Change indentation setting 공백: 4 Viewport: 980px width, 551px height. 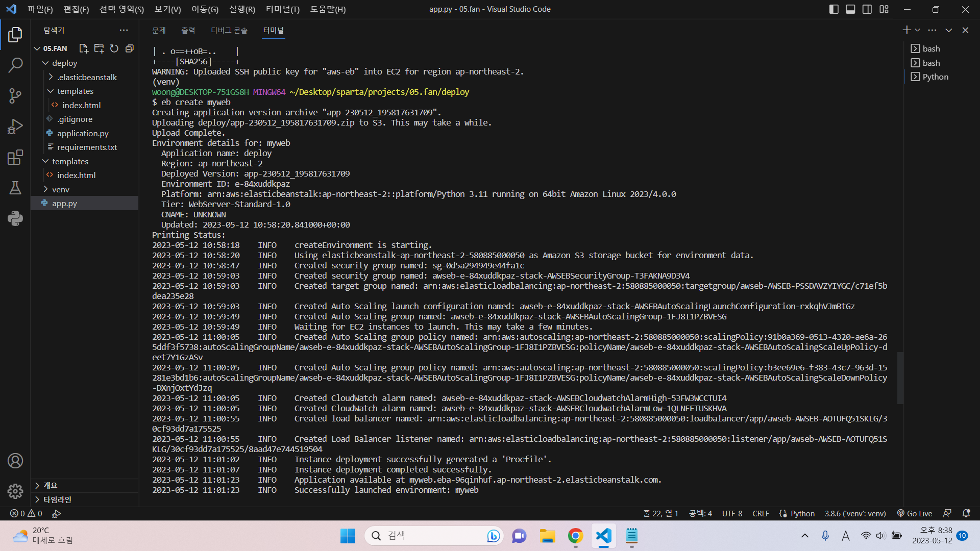tap(700, 513)
